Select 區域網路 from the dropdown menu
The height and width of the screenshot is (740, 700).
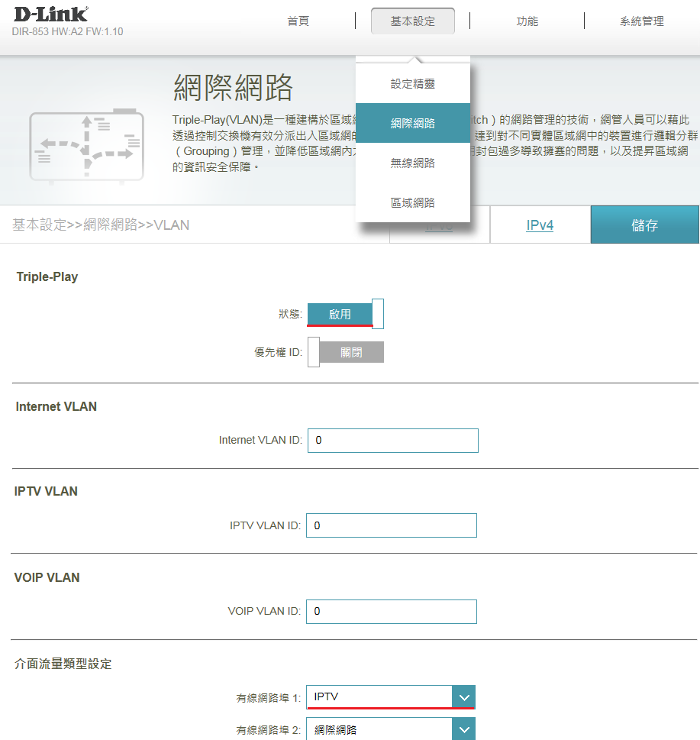pos(412,202)
